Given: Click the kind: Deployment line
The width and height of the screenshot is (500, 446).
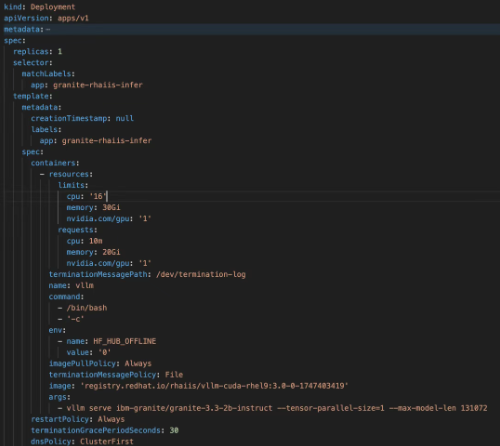Looking at the screenshot, I should click(39, 7).
